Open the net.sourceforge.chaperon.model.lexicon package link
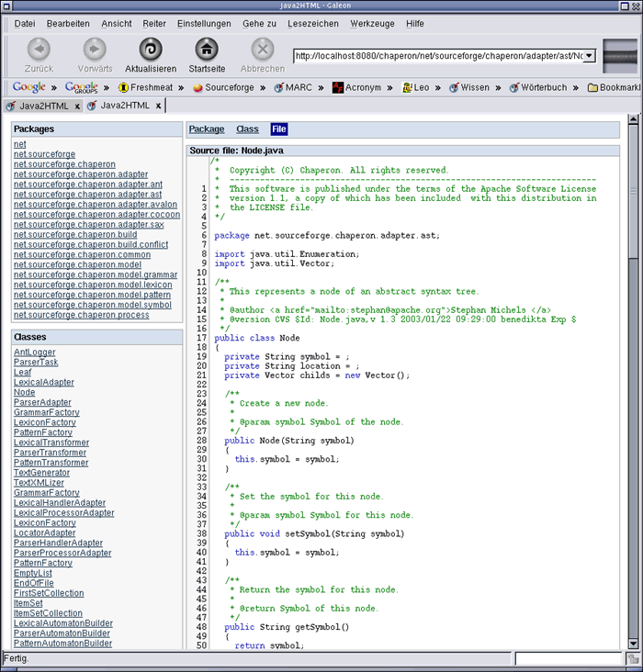Screen dimensions: 643x672 [95, 285]
